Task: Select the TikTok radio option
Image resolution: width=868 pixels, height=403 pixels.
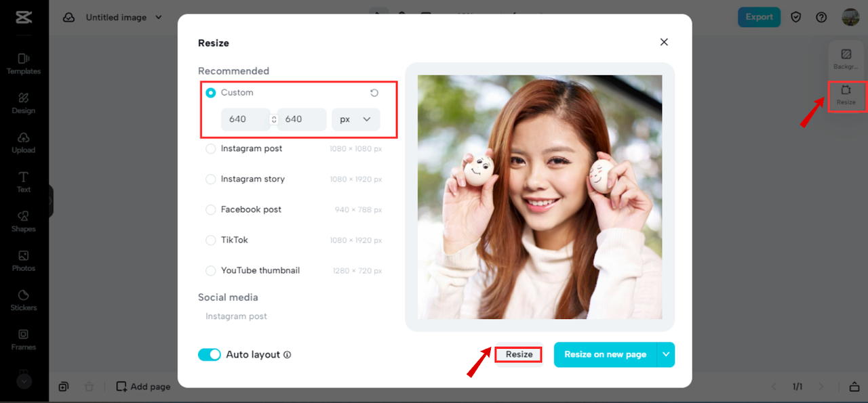Action: click(x=211, y=240)
